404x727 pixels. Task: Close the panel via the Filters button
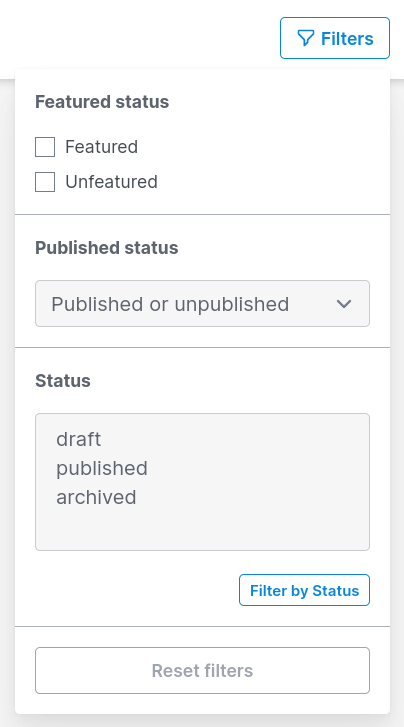click(x=335, y=38)
